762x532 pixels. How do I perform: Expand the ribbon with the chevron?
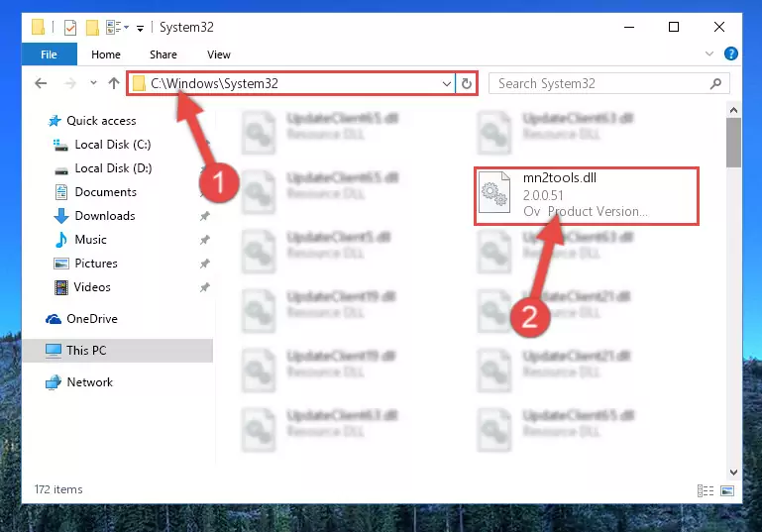709,53
